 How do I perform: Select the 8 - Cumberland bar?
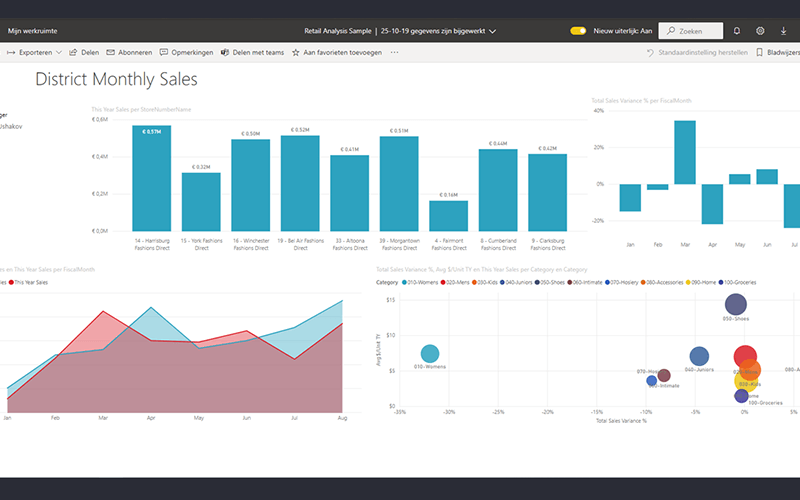pyautogui.click(x=498, y=190)
